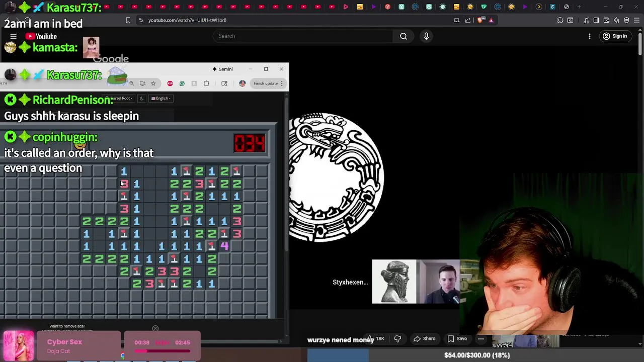Dismiss the ad with the small X icon
The width and height of the screenshot is (644, 362).
coord(155,328)
